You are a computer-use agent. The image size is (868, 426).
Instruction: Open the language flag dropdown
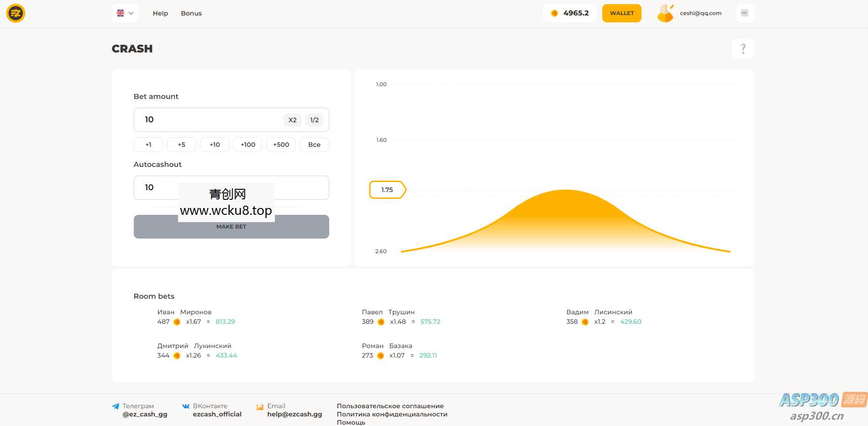pyautogui.click(x=125, y=13)
